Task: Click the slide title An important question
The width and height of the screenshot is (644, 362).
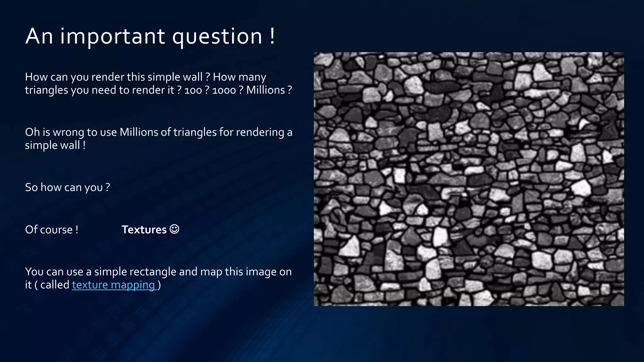Action: (x=150, y=36)
